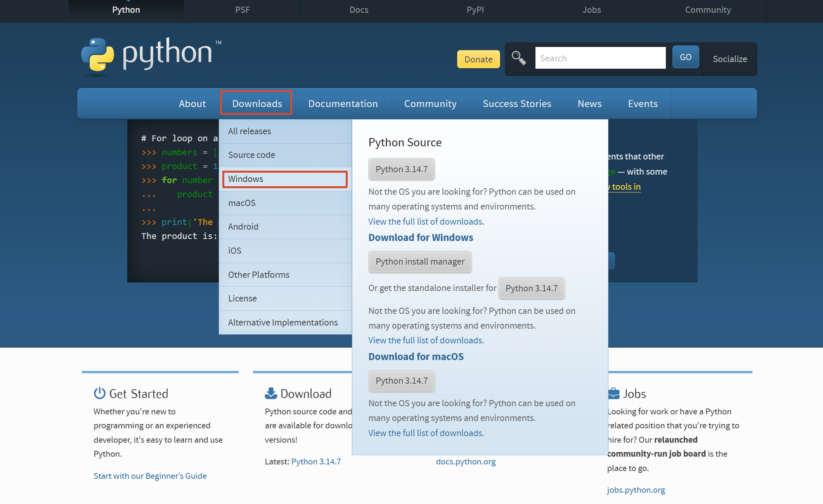823x504 pixels.
Task: Focus the Search input field
Action: pos(600,58)
